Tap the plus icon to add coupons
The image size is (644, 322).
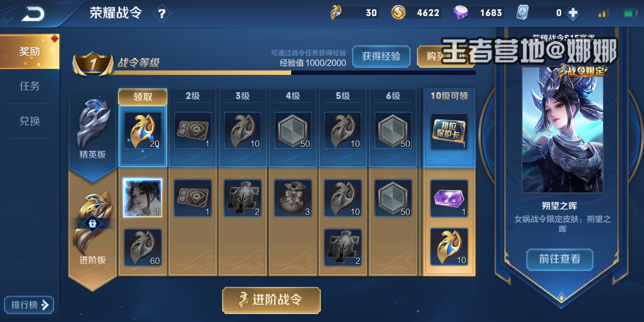[x=573, y=13]
